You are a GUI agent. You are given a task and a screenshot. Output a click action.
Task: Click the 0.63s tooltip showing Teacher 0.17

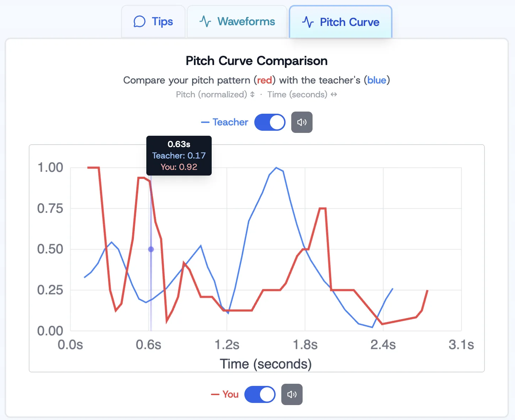point(179,156)
